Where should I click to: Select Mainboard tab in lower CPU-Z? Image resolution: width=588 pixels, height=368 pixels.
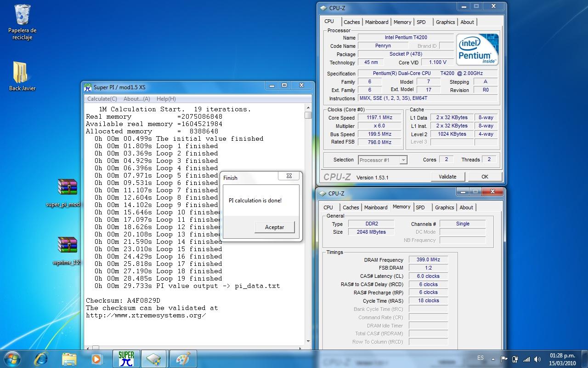pyautogui.click(x=376, y=207)
